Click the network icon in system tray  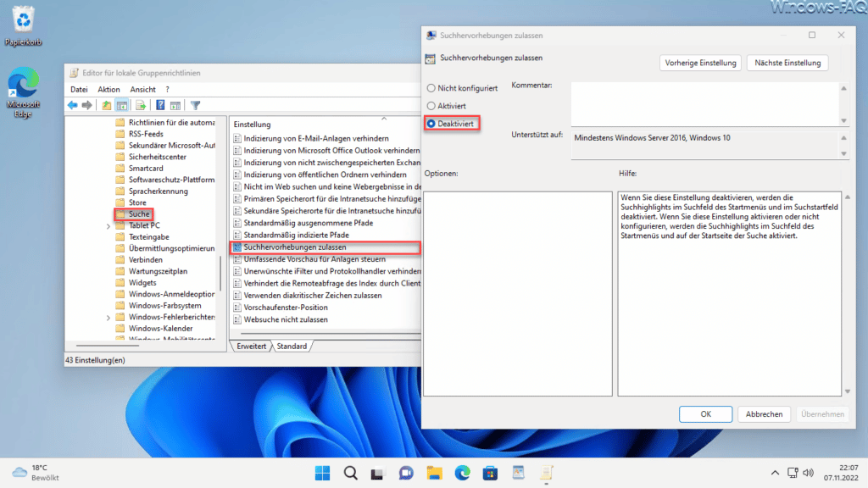click(x=793, y=473)
